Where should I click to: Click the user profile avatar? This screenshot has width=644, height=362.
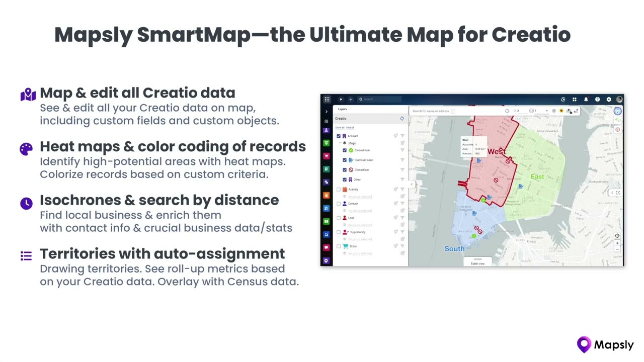click(619, 99)
